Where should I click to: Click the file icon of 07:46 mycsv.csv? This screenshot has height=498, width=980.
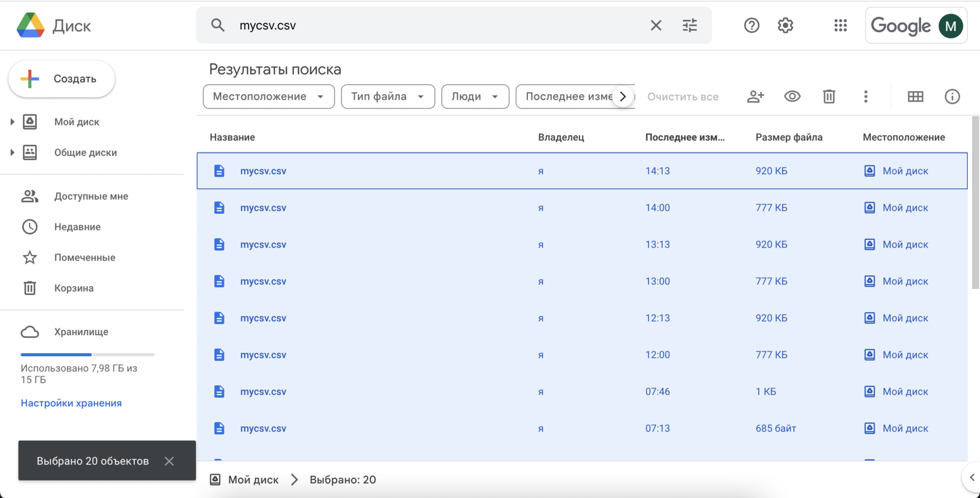click(219, 391)
